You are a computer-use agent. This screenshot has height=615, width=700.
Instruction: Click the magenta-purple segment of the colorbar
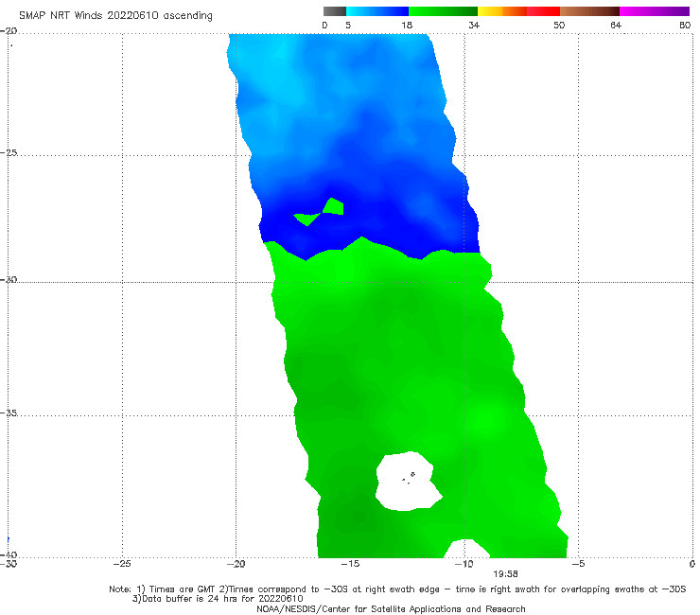(655, 11)
